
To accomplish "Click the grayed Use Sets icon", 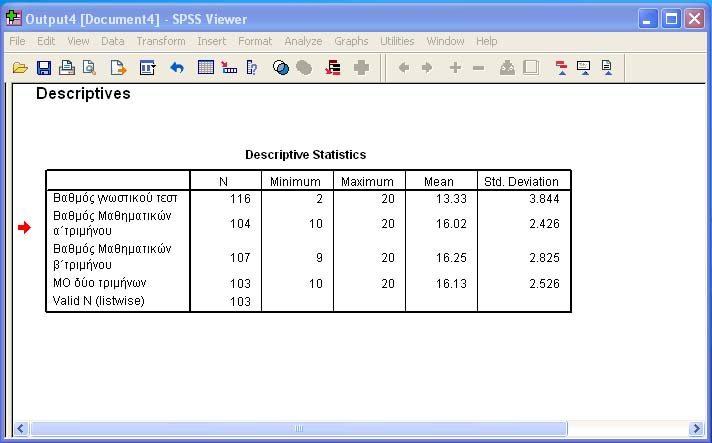I will (304, 68).
